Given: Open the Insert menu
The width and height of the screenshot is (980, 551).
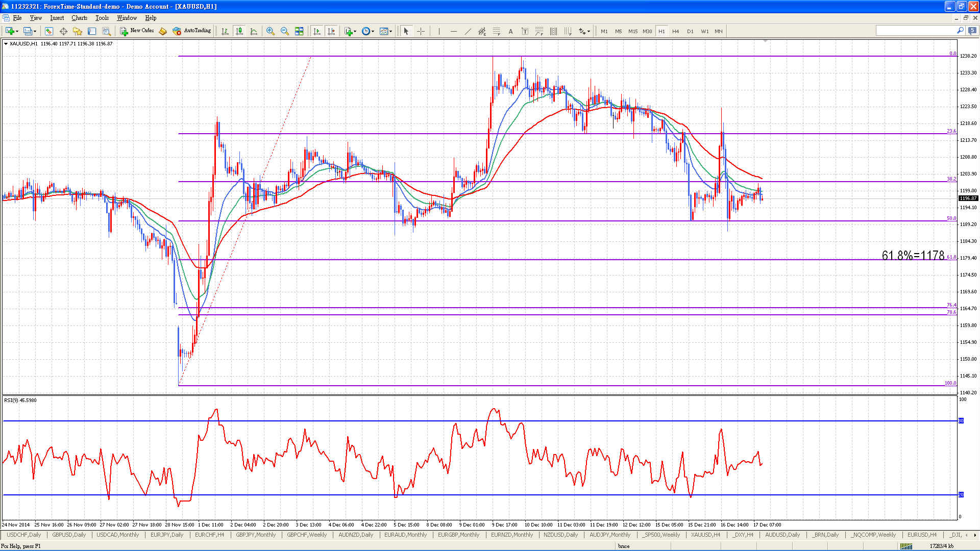Looking at the screenshot, I should pos(57,18).
